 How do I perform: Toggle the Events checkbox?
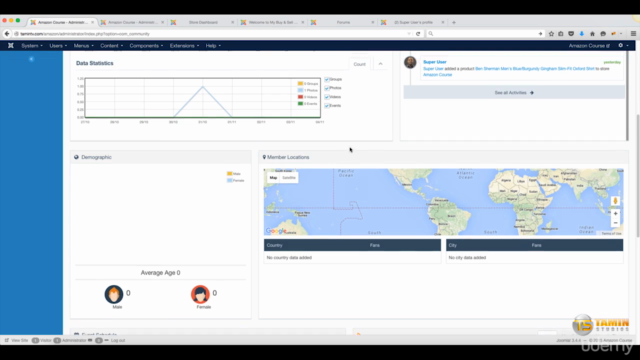coord(327,106)
